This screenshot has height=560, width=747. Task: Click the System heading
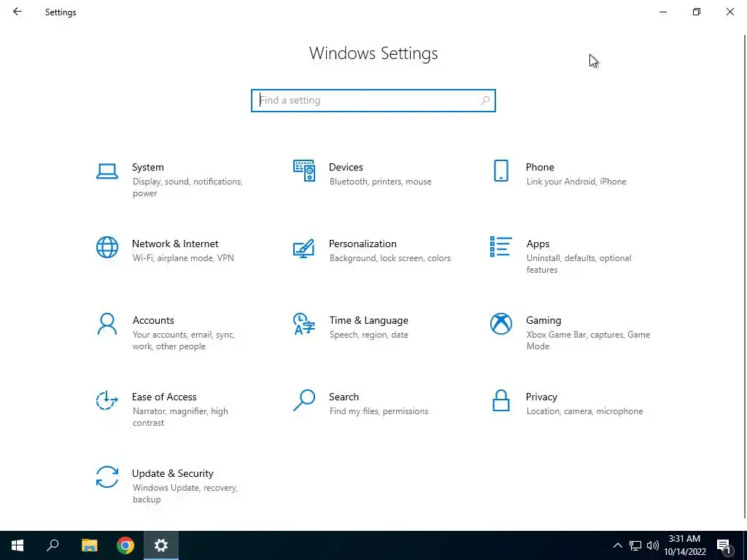[147, 167]
